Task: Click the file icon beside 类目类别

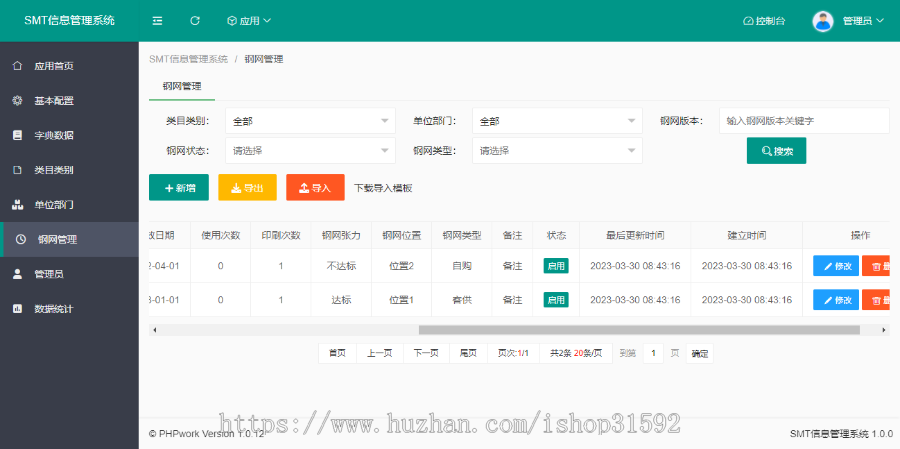Action: [x=17, y=170]
